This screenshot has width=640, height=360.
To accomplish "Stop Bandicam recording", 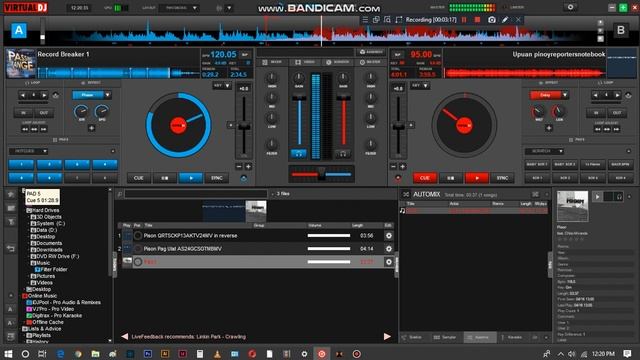I will click(x=477, y=20).
